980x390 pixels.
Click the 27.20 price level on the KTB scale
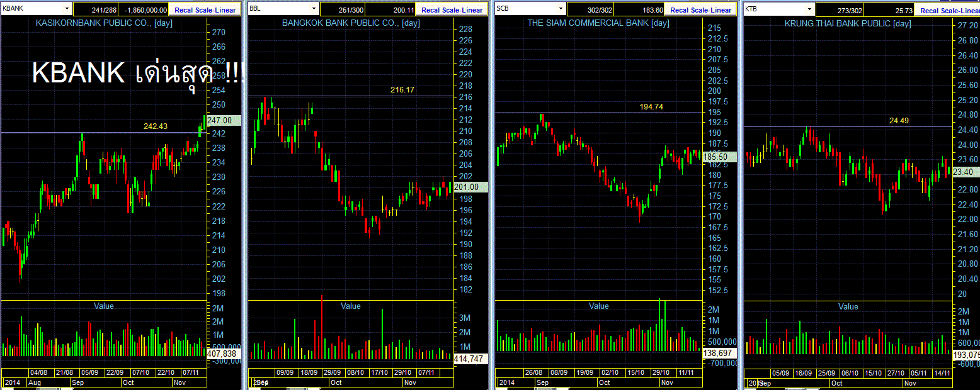[967, 25]
